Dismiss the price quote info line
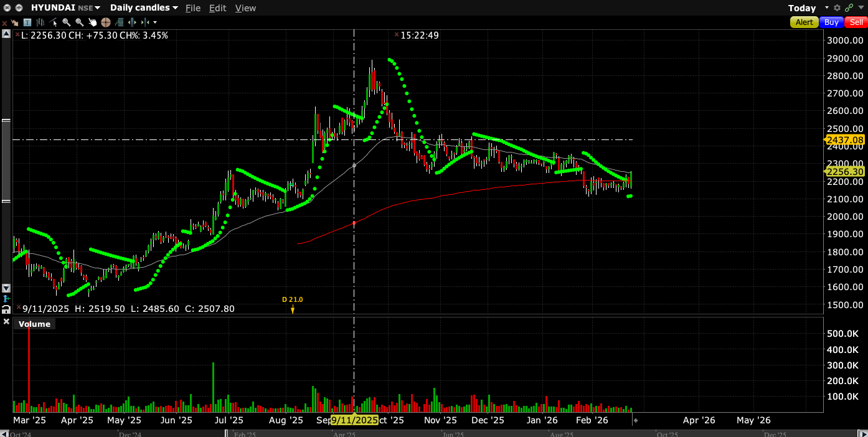Screen dimensions: 868x437 [x=396, y=35]
